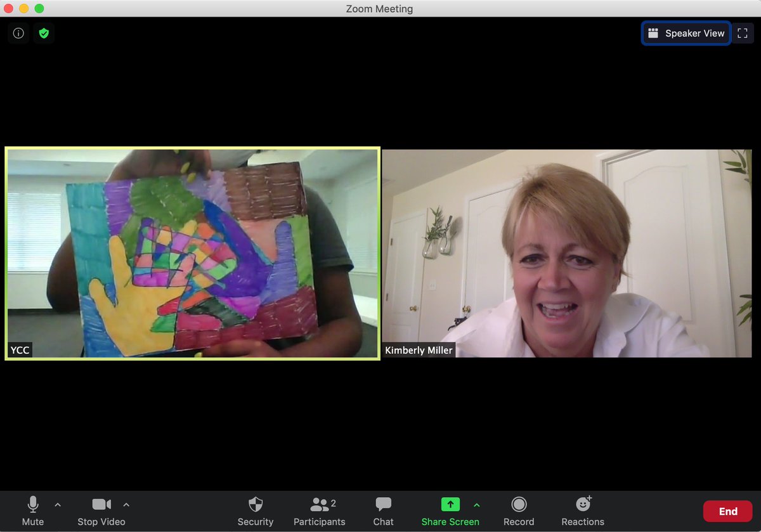Screen dimensions: 761x532
Task: Click the red End button
Action: [x=728, y=511]
